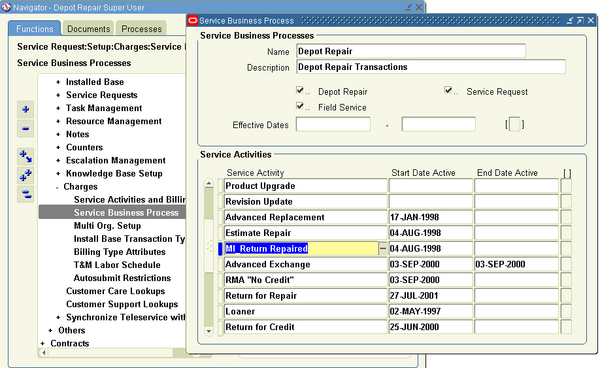Viewport: 600px width, 368px height.
Task: Switch to the Functions tab
Action: point(34,29)
